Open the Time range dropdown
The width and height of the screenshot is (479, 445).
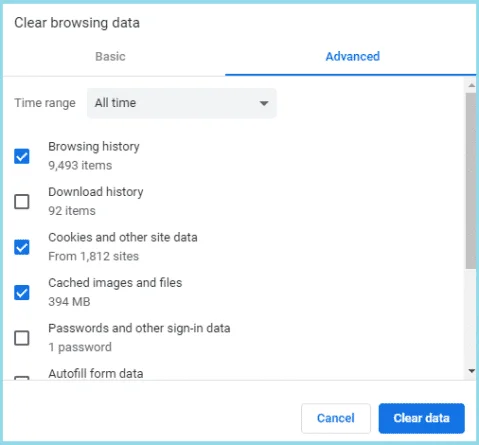pos(182,103)
